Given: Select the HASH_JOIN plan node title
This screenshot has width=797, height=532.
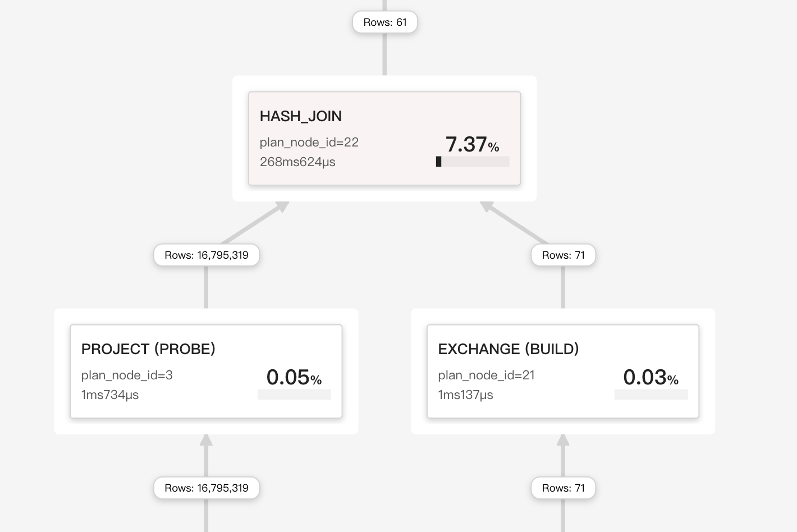Looking at the screenshot, I should 300,116.
